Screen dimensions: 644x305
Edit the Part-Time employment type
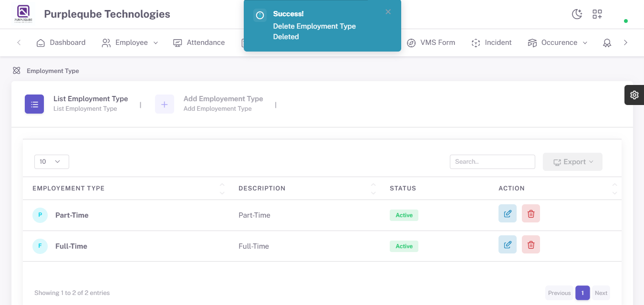click(508, 213)
